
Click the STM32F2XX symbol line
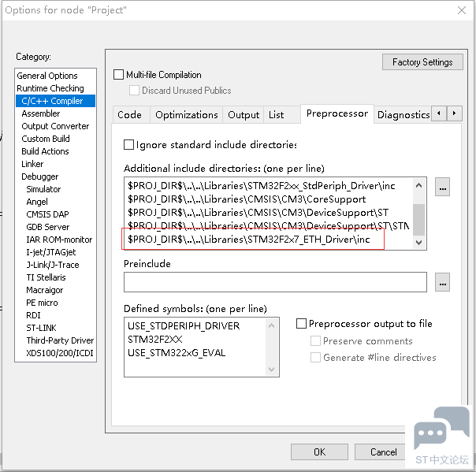click(x=154, y=339)
